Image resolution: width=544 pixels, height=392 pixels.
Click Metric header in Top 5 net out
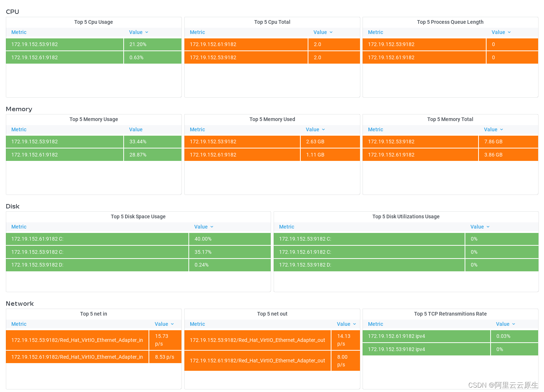tap(198, 324)
